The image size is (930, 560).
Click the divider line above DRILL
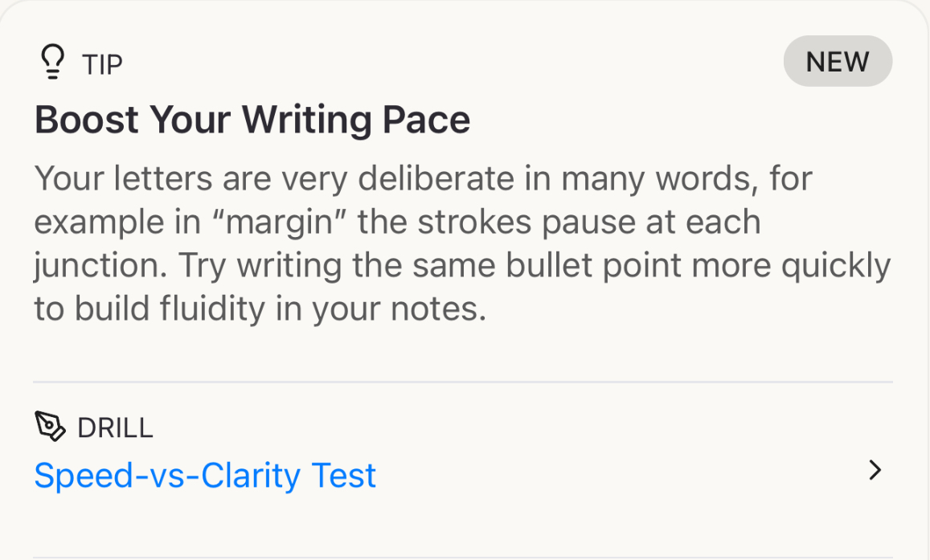pos(463,382)
